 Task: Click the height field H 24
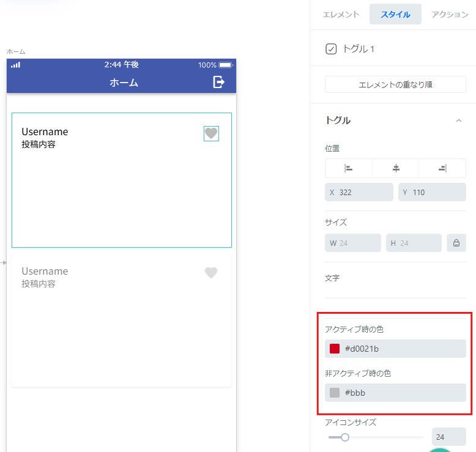414,243
